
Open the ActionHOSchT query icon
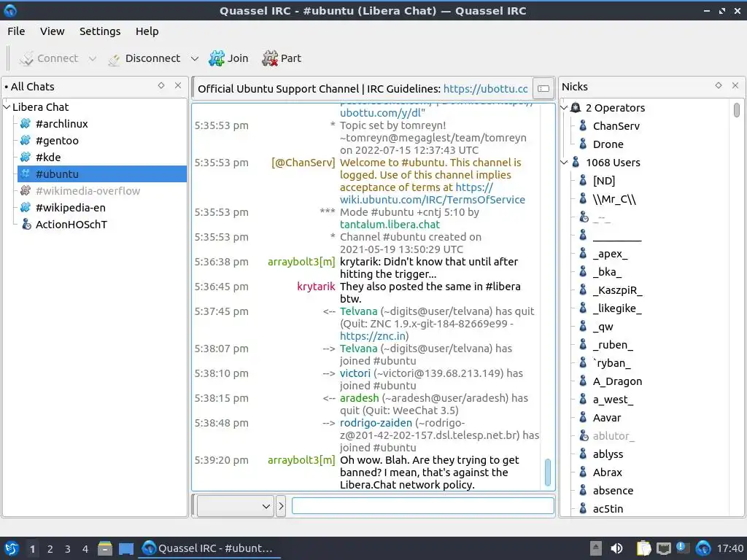[x=26, y=225]
